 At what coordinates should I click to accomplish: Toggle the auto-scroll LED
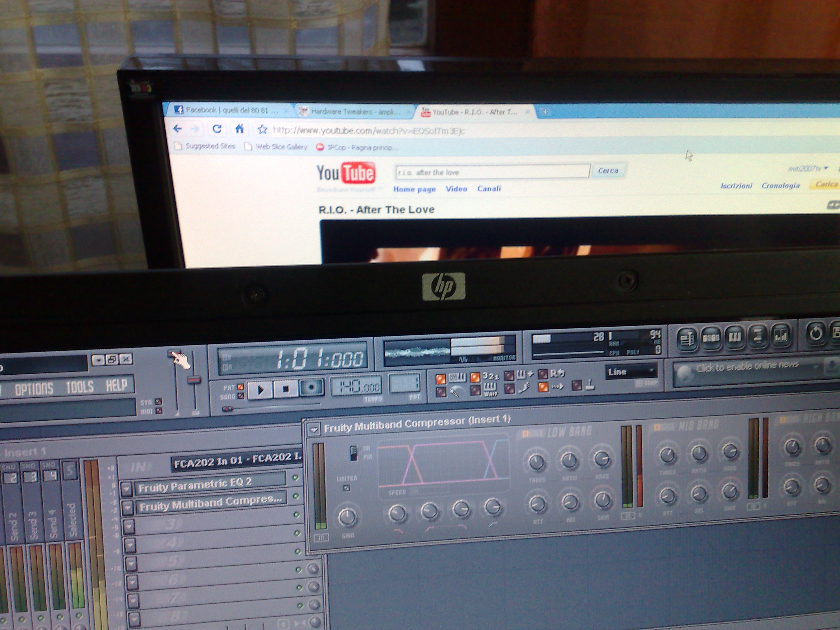pyautogui.click(x=543, y=387)
